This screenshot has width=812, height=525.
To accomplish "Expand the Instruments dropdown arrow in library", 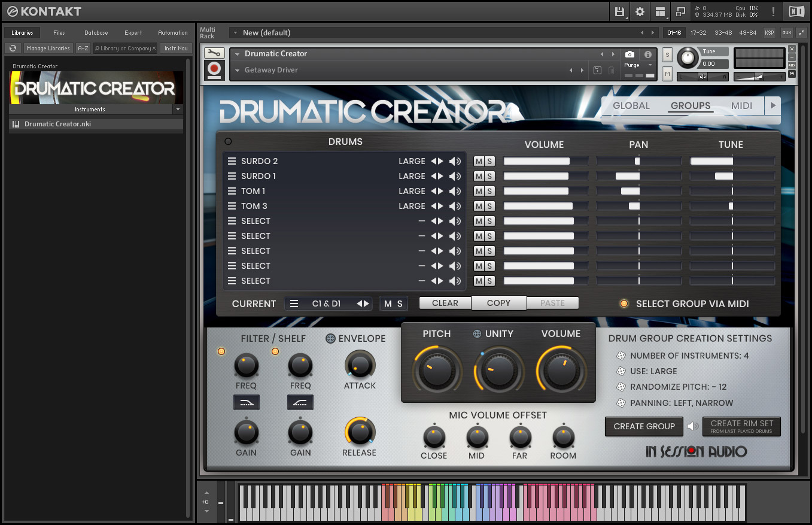I will click(178, 110).
